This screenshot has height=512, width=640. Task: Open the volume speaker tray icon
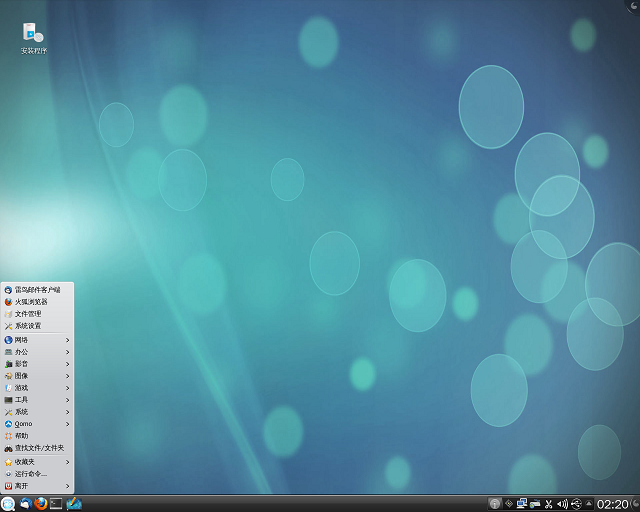point(562,504)
